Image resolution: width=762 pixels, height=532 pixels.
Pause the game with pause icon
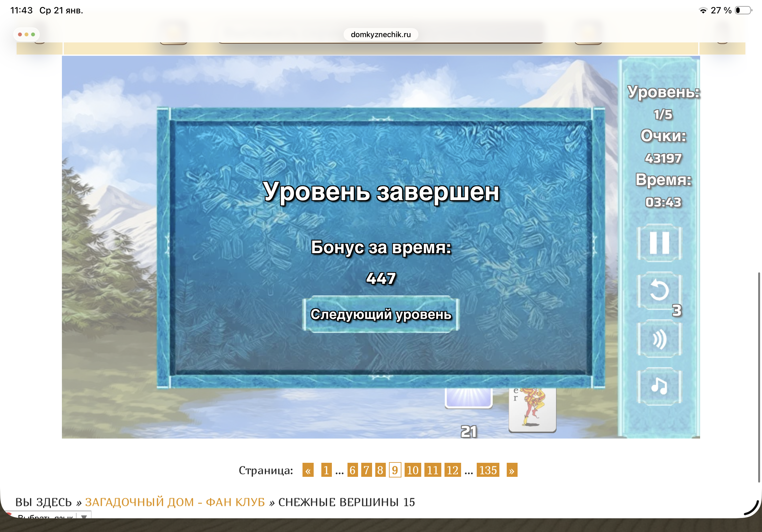coord(659,243)
